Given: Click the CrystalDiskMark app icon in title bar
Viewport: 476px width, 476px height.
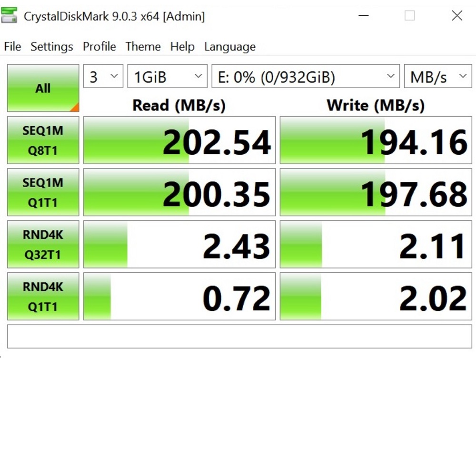Looking at the screenshot, I should click(9, 16).
